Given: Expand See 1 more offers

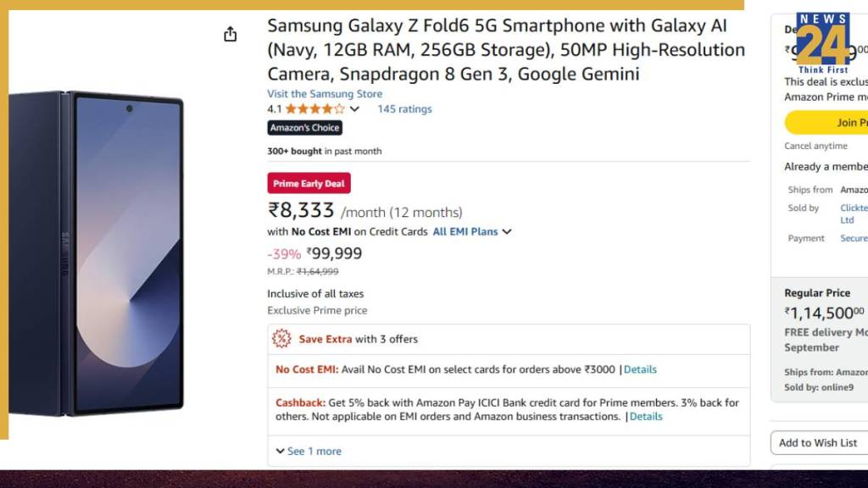Looking at the screenshot, I should (x=309, y=452).
